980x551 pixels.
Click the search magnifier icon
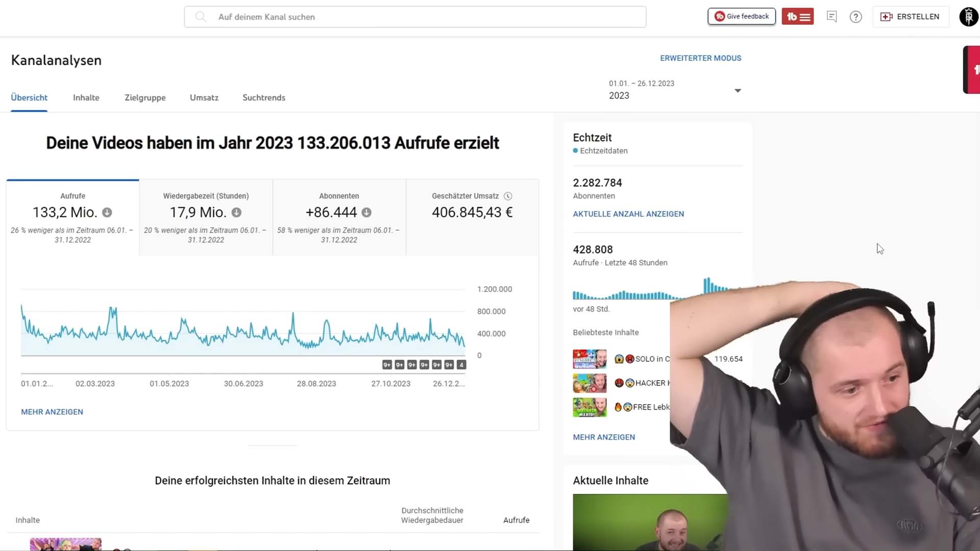click(201, 17)
